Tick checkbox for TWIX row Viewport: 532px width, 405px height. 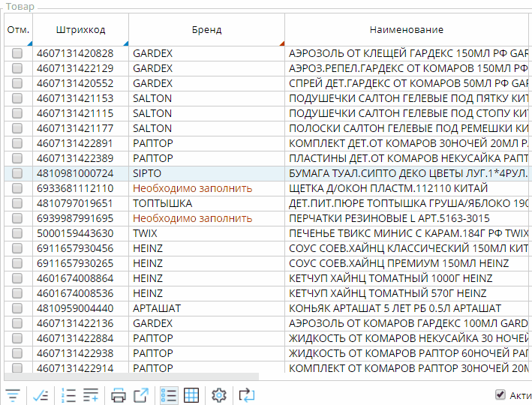[x=17, y=233]
